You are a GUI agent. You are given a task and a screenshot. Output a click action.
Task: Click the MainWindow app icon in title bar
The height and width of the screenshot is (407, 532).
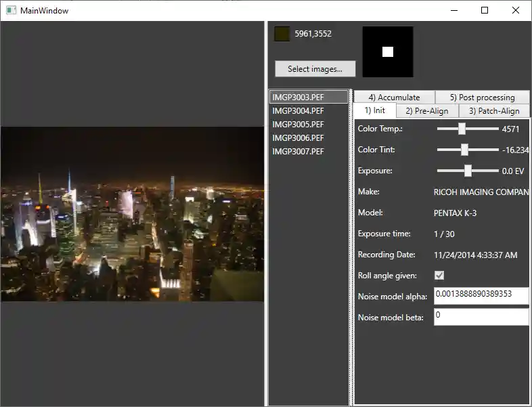point(10,10)
